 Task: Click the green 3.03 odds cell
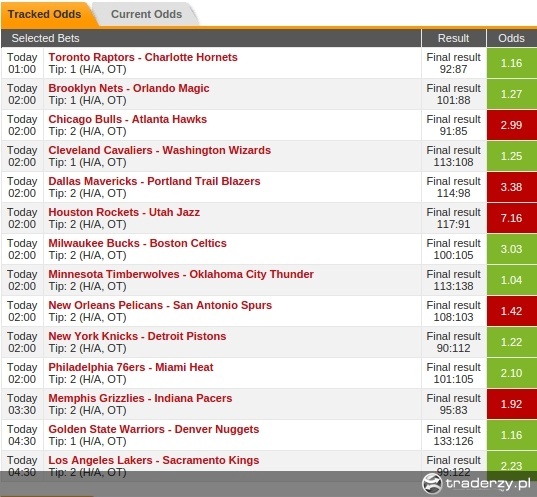[512, 249]
